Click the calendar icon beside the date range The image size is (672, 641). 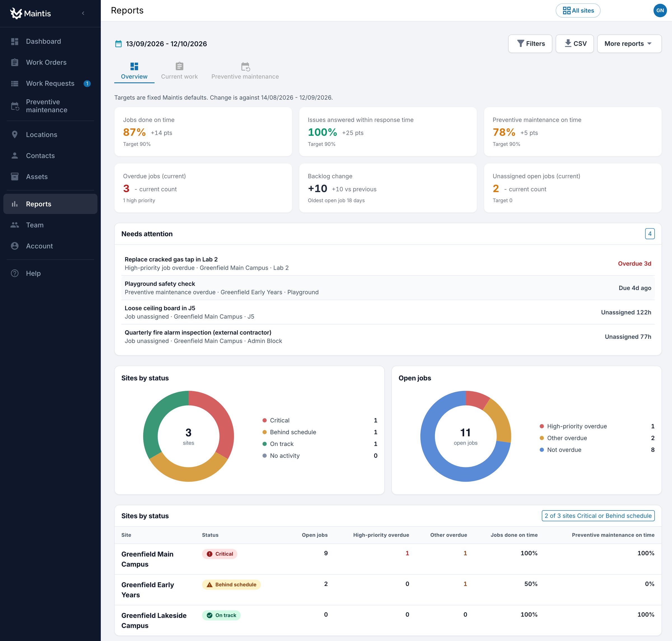[x=118, y=44]
